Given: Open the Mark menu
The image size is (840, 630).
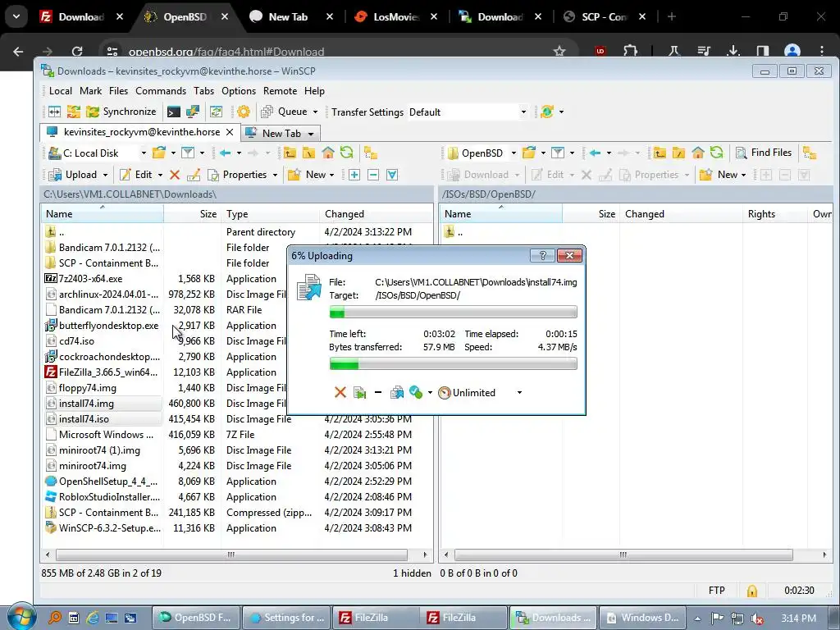Looking at the screenshot, I should point(90,91).
